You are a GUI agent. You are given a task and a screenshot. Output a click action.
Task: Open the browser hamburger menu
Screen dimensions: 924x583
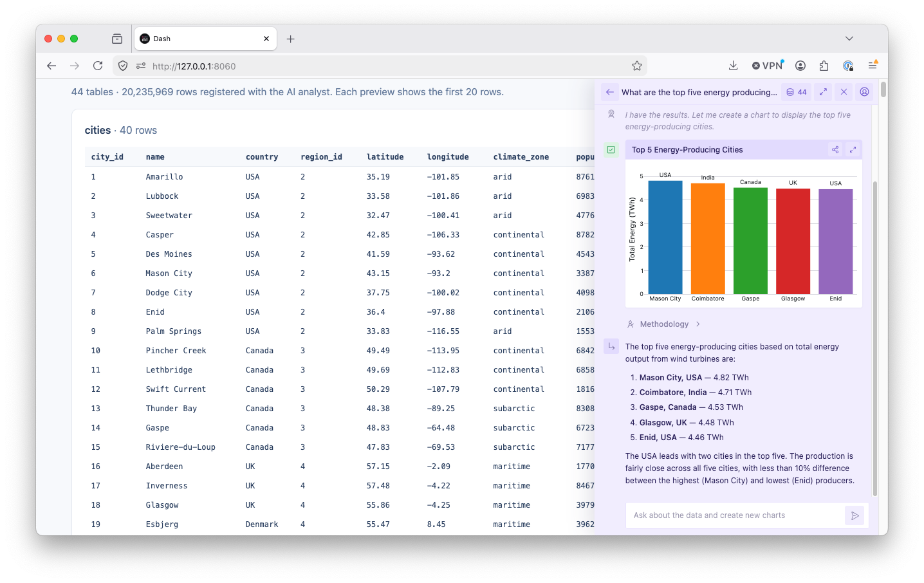[x=873, y=66]
